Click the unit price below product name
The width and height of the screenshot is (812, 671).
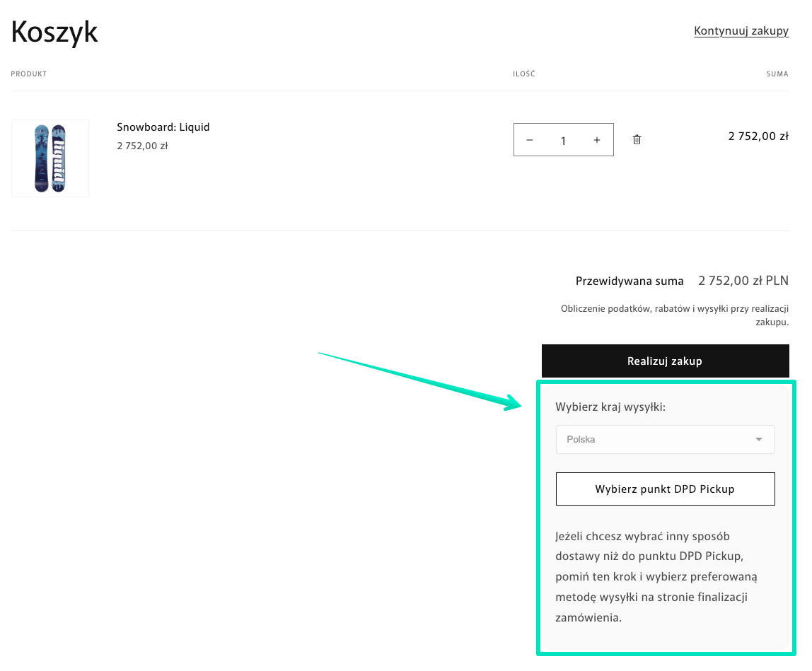(142, 146)
